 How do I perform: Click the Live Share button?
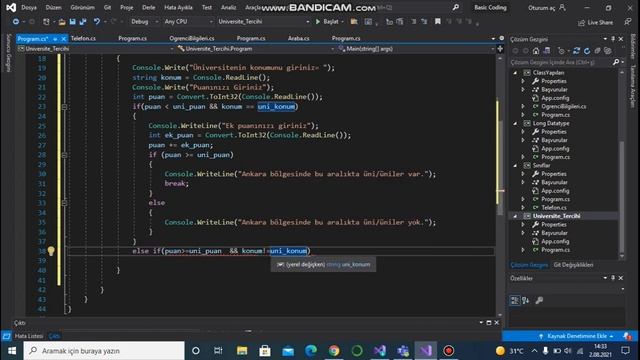(x=595, y=22)
